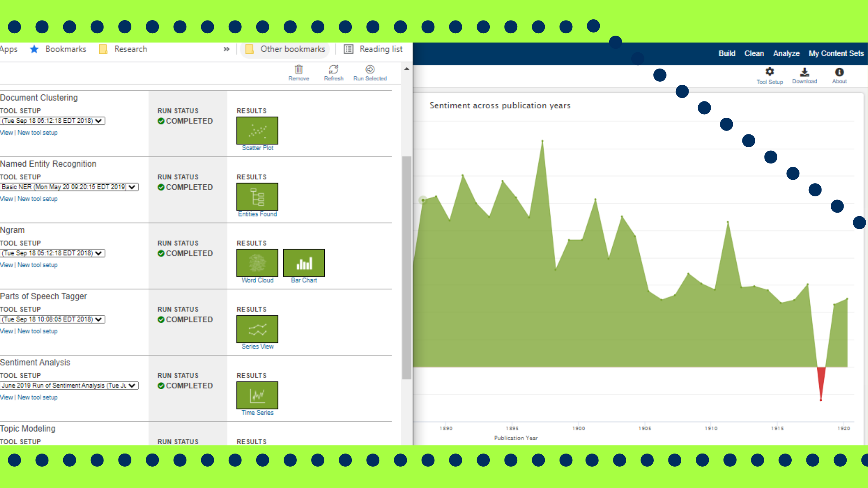Open the Analyze menu

tap(786, 53)
